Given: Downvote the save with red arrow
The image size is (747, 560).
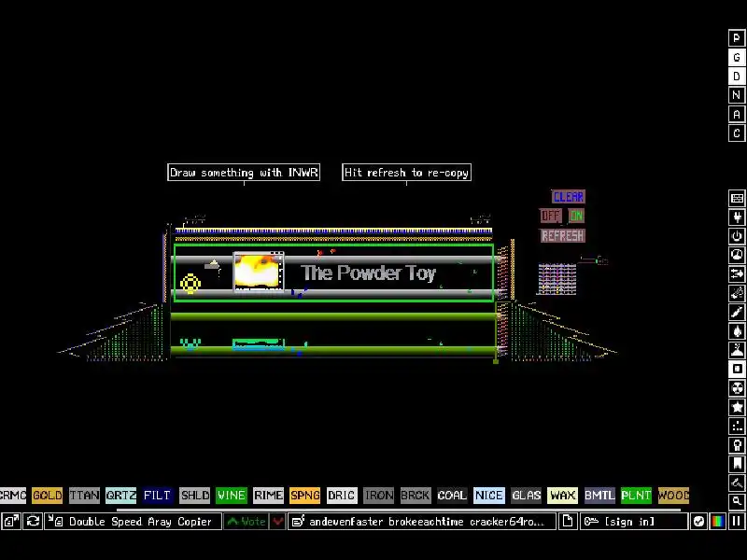Looking at the screenshot, I should pyautogui.click(x=278, y=522).
